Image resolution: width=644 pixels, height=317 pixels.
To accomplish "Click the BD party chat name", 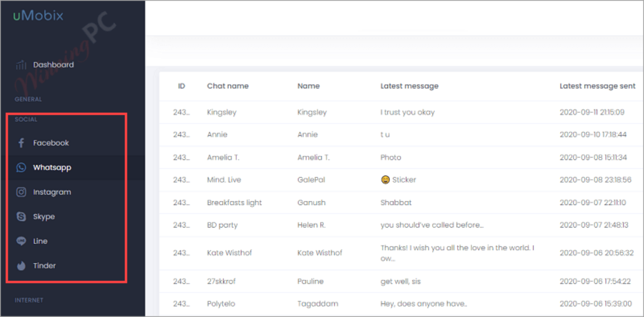I will point(222,225).
